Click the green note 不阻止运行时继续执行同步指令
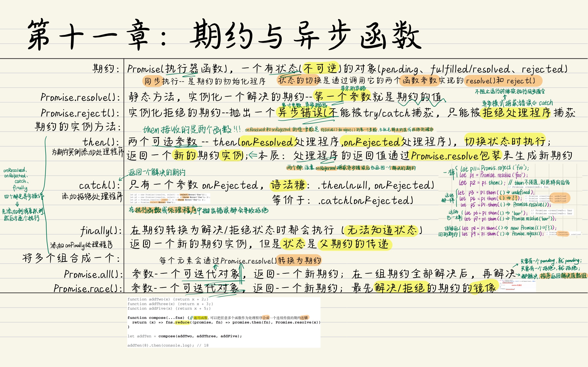 coord(510,92)
